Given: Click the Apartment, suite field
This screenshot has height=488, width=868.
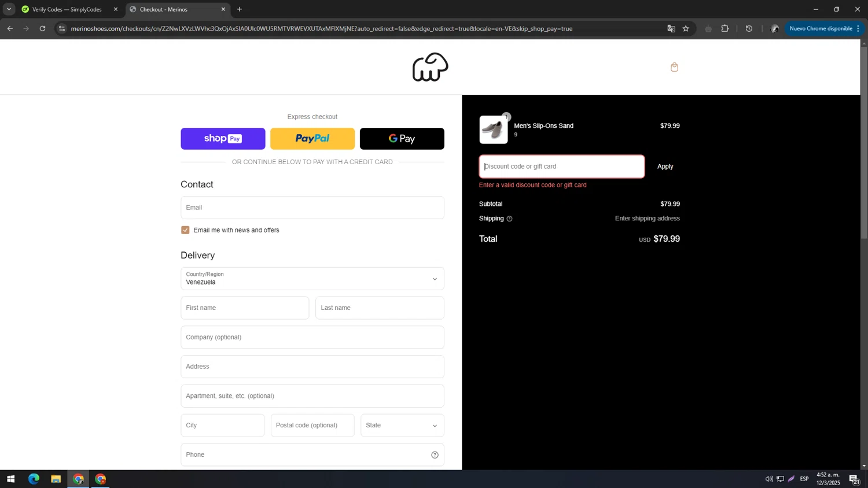Looking at the screenshot, I should pyautogui.click(x=312, y=396).
